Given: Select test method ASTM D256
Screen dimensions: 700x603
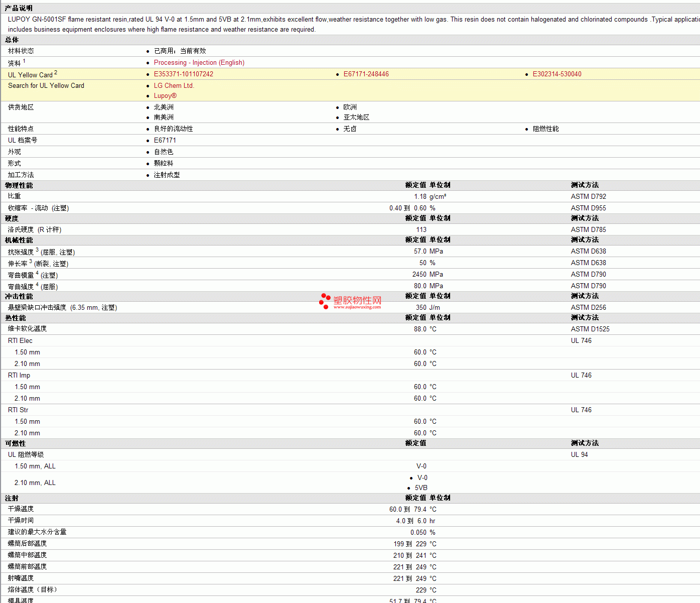Looking at the screenshot, I should tap(589, 308).
